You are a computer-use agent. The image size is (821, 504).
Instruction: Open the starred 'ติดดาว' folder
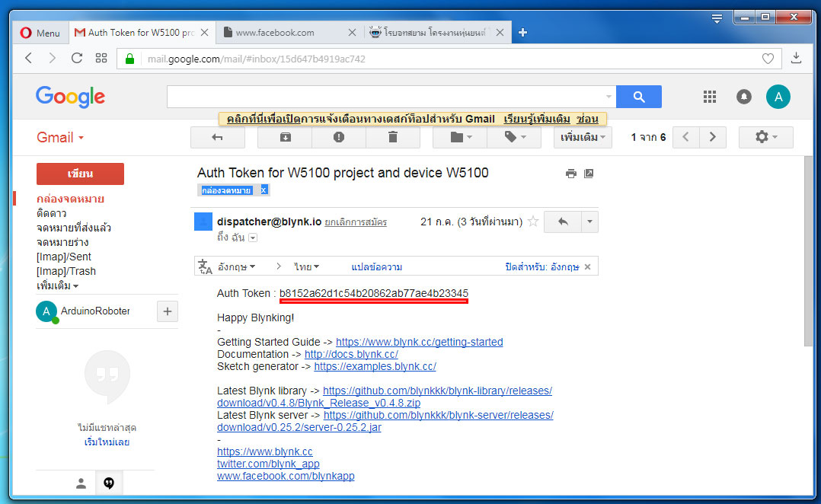coord(51,213)
